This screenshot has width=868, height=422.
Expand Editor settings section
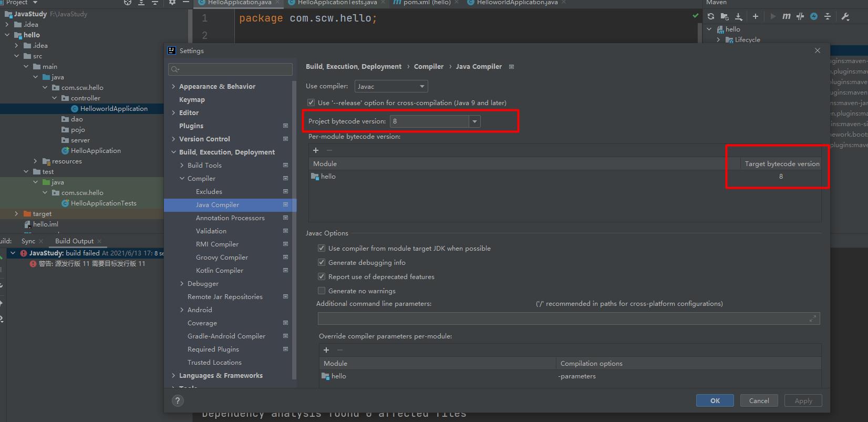coord(173,112)
